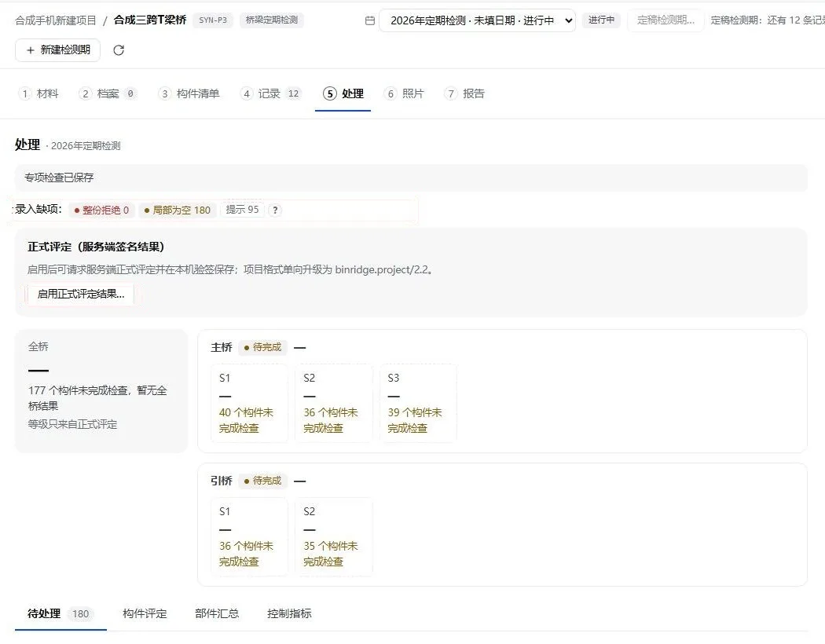Select the 控制指标 sub-tab
The width and height of the screenshot is (825, 644).
tap(289, 613)
